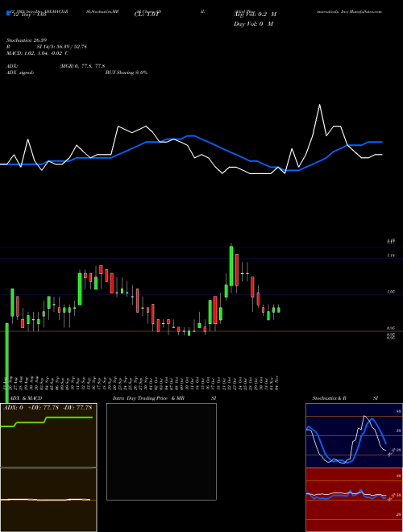Click the 'Intra Day Trading Price & MR' title
Viewport: 403px width, 532px height.
tap(149, 398)
